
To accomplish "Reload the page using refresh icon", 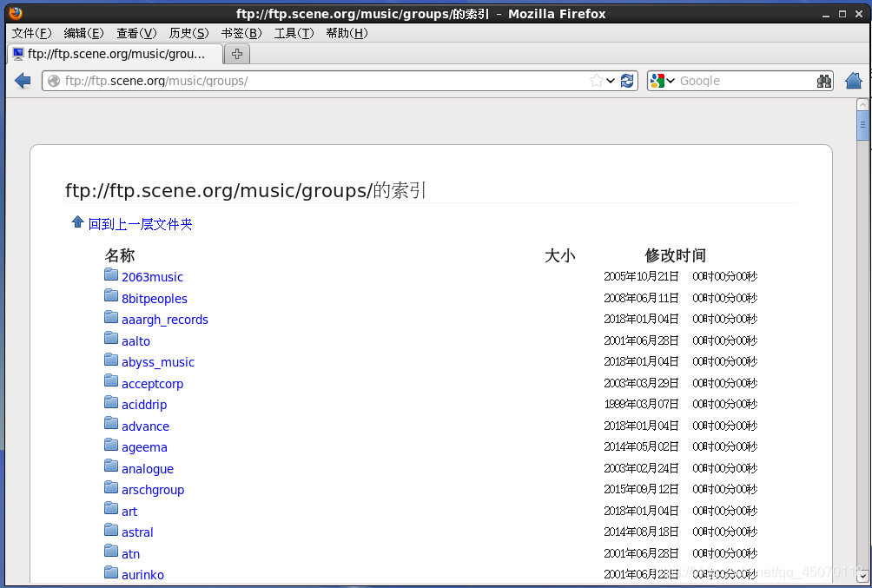I will click(x=627, y=81).
